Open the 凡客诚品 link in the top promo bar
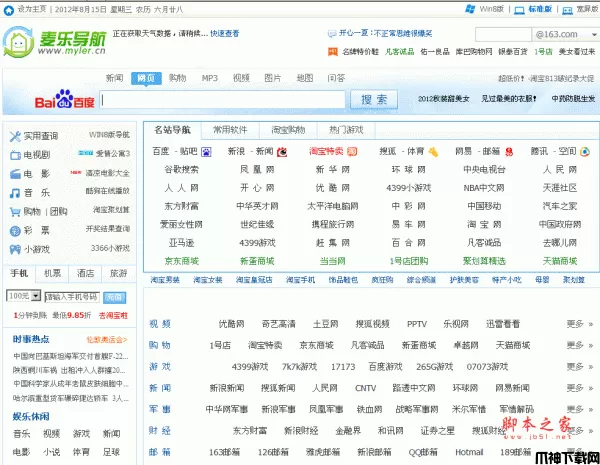 [399, 51]
